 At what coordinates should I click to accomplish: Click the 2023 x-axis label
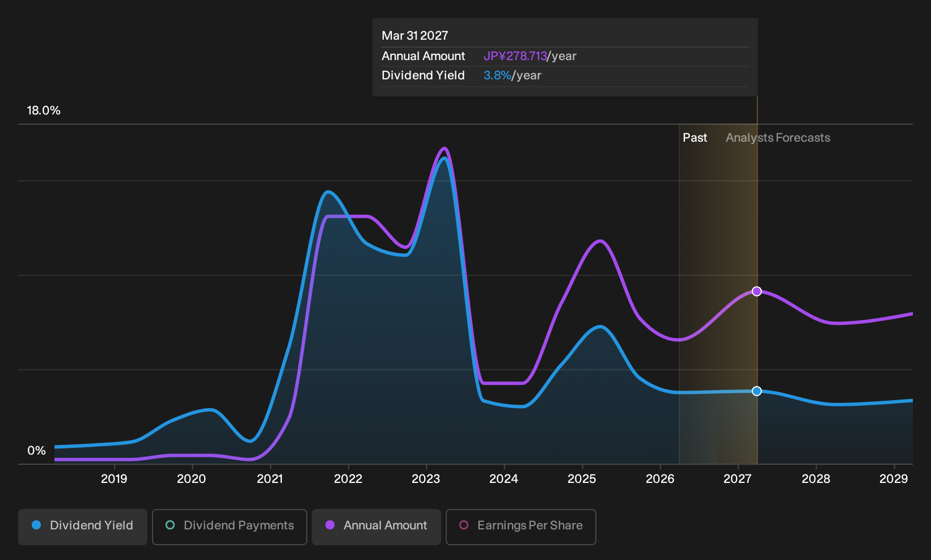pos(426,479)
